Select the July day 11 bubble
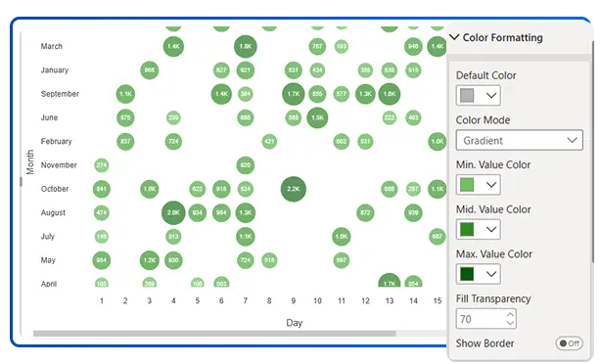Viewport: 601px width, 364px height. 342,237
